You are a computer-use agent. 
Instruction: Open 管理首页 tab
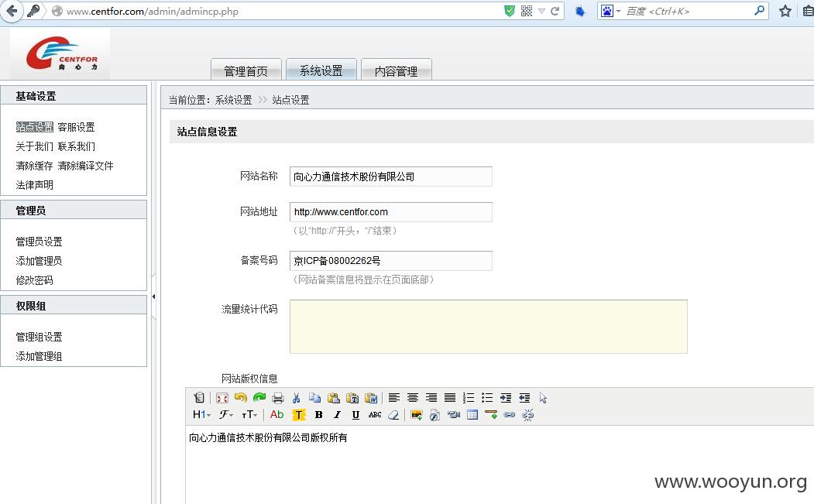[x=246, y=70]
